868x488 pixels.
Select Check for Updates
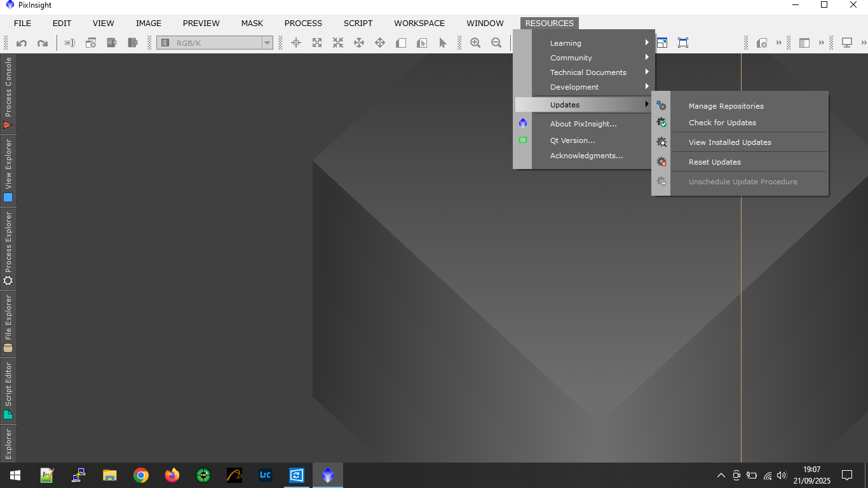722,123
